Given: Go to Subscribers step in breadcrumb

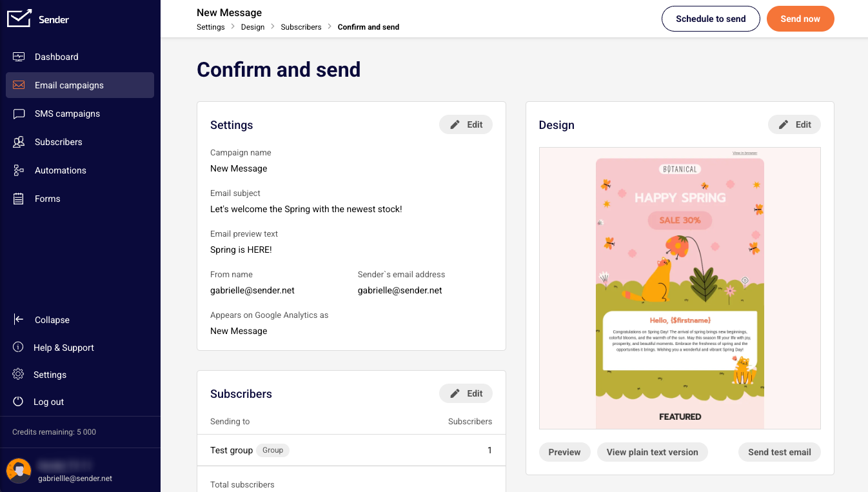Looking at the screenshot, I should (301, 27).
